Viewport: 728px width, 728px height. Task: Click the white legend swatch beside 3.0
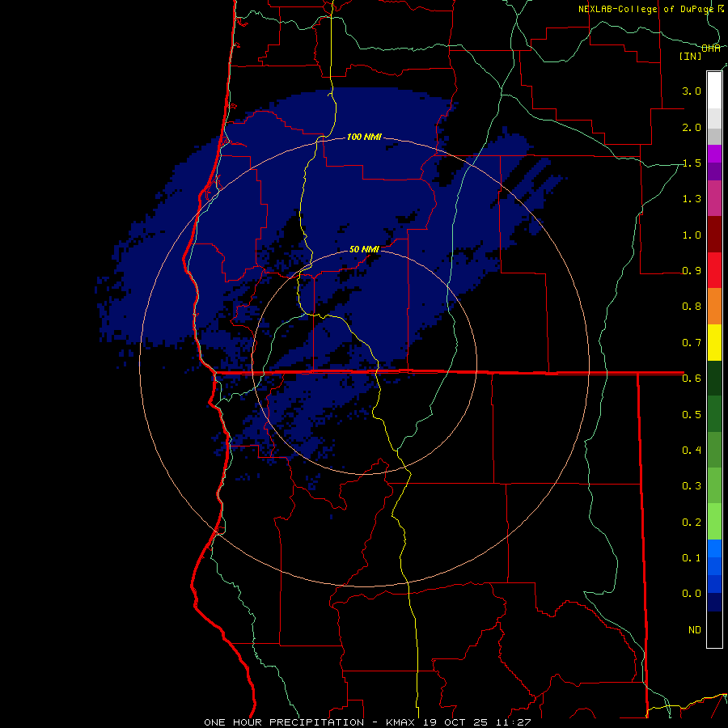pyautogui.click(x=714, y=91)
